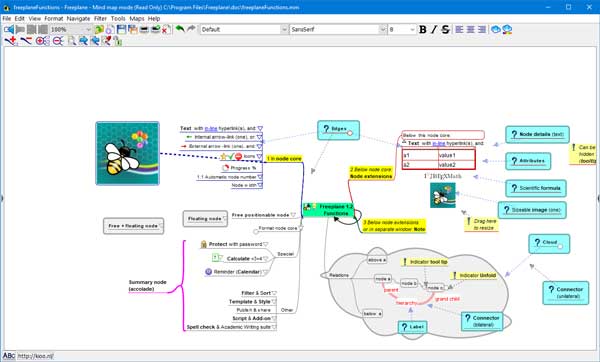Screen dimensions: 600x362
Task: Click the Save As floppy icon
Action: click(x=132, y=29)
